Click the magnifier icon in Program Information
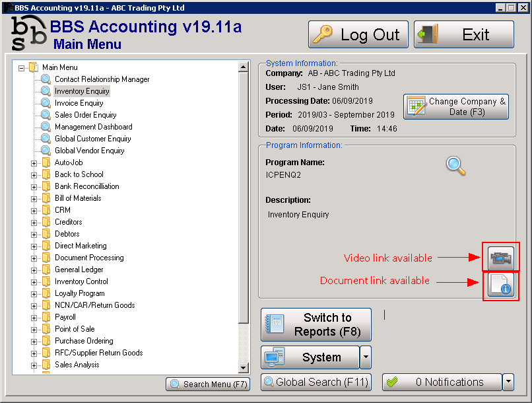 (x=455, y=165)
